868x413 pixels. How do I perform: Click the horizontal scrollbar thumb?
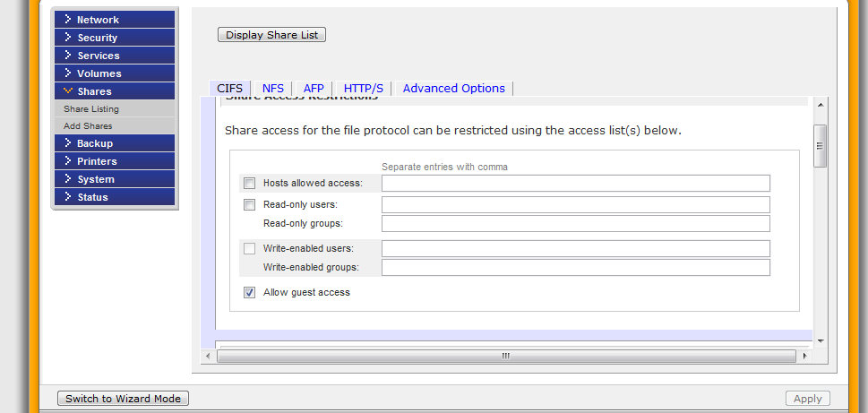pyautogui.click(x=505, y=356)
